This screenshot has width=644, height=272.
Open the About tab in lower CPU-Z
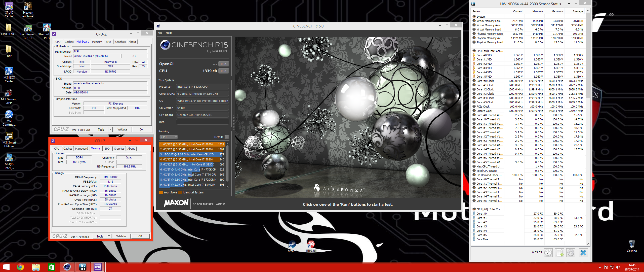(x=131, y=149)
